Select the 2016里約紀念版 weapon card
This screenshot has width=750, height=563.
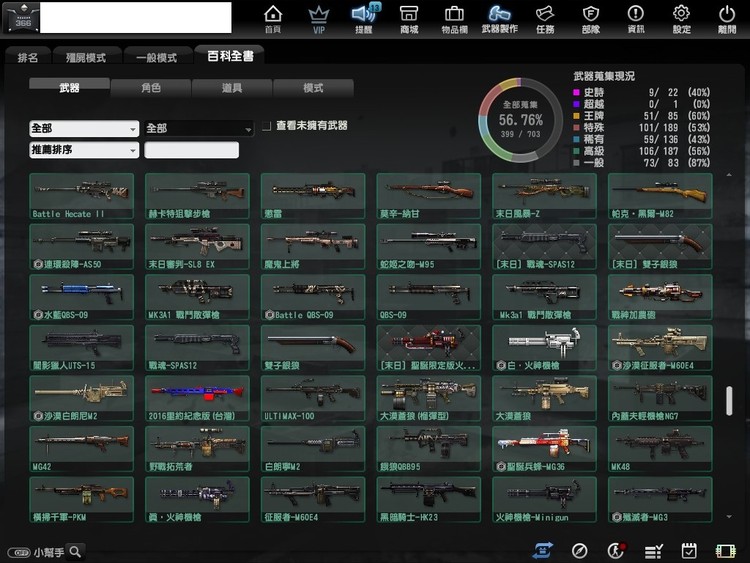197,398
